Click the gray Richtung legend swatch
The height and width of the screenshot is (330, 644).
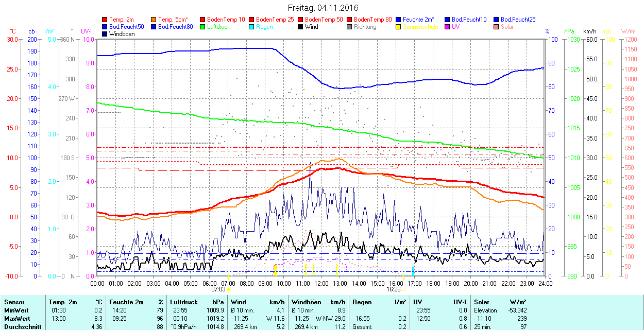coord(350,27)
